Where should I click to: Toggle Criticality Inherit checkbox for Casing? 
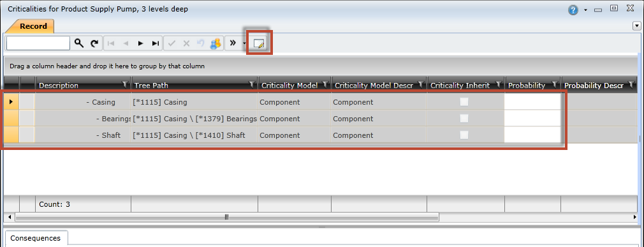(464, 102)
